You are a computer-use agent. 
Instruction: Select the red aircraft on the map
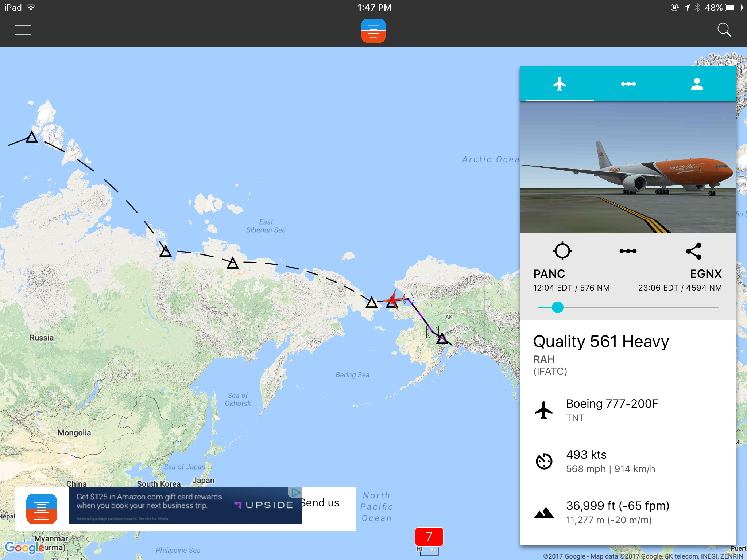point(394,300)
